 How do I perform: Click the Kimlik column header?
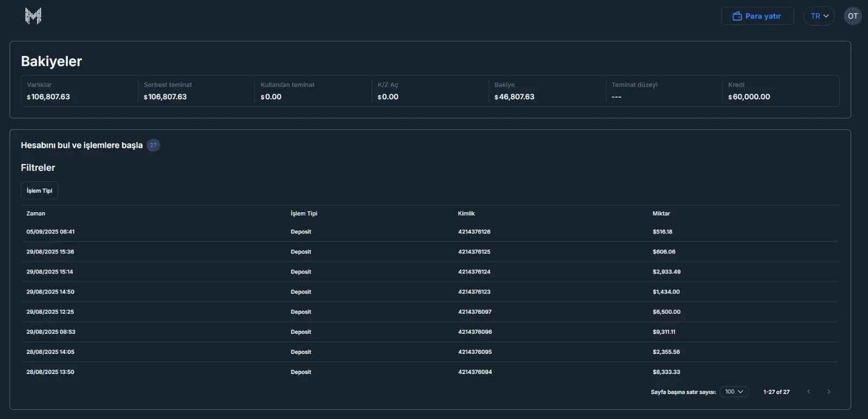click(x=466, y=213)
